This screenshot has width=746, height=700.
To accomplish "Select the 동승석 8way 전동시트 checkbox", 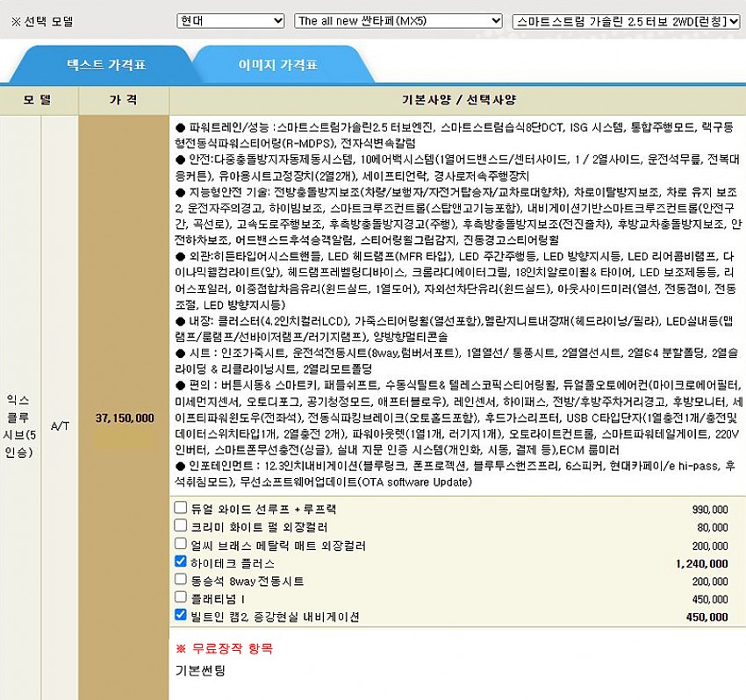I will click(181, 581).
